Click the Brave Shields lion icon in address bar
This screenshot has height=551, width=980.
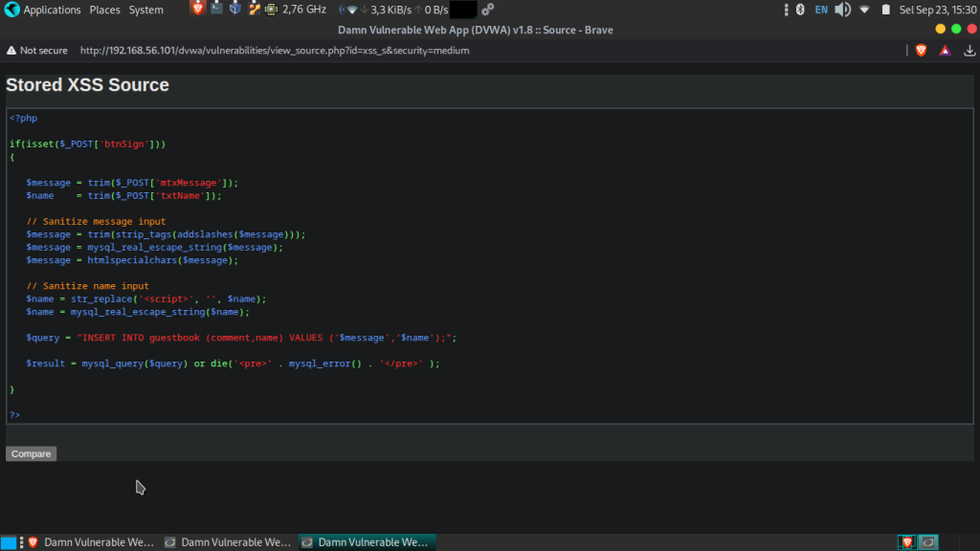921,51
